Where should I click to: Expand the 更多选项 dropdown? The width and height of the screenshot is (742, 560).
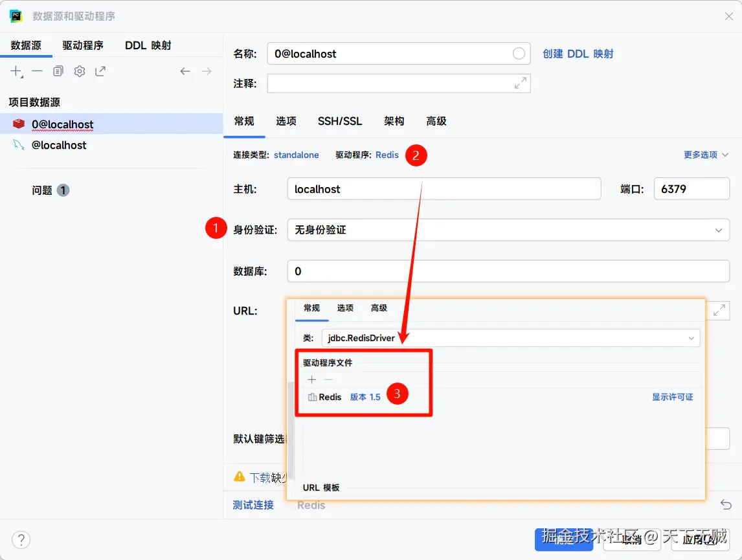(x=706, y=155)
